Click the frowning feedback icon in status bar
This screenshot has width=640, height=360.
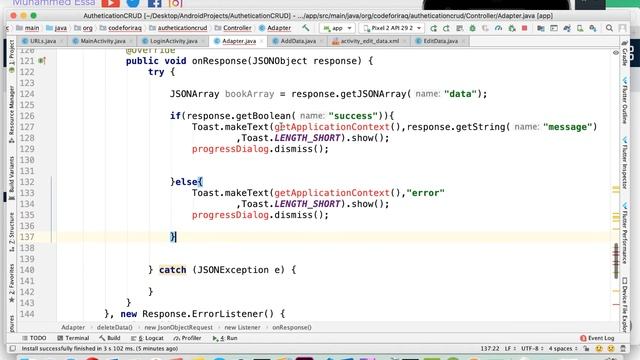(611, 349)
